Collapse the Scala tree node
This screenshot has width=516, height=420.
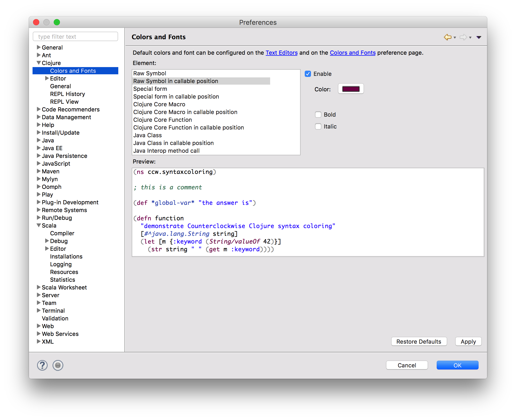click(x=39, y=225)
